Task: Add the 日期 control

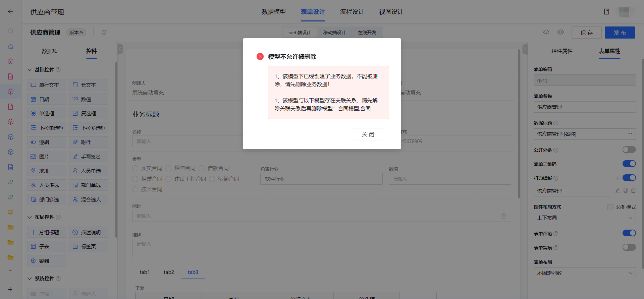Action: (47, 99)
